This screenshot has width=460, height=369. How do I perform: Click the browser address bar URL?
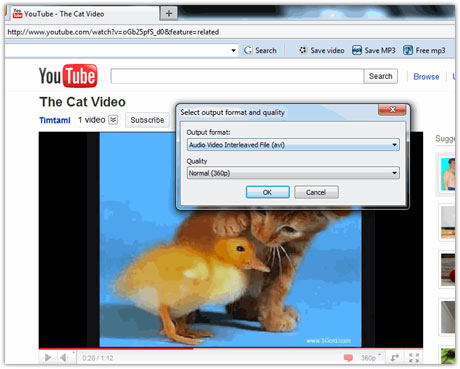click(113, 32)
